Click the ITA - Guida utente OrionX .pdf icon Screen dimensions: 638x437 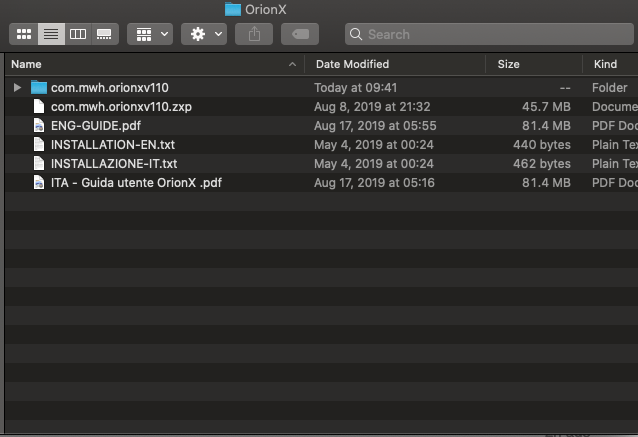coord(39,183)
